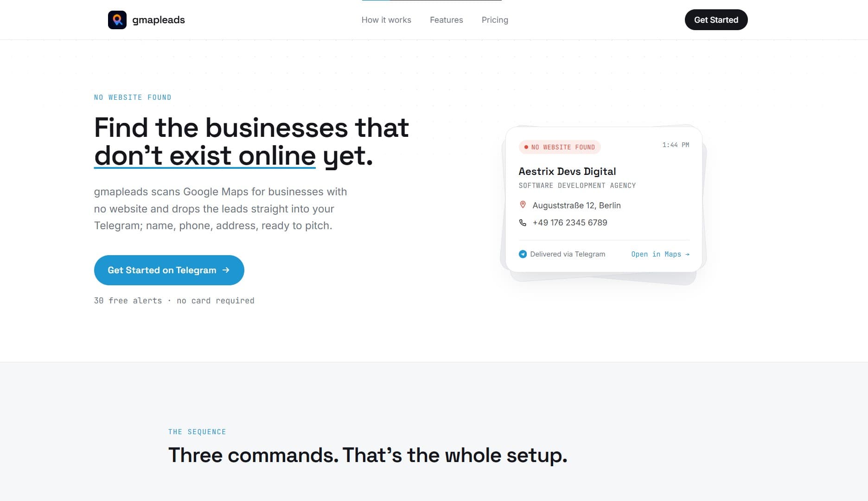868x501 pixels.
Task: Click the phone icon beside the number
Action: click(x=523, y=223)
